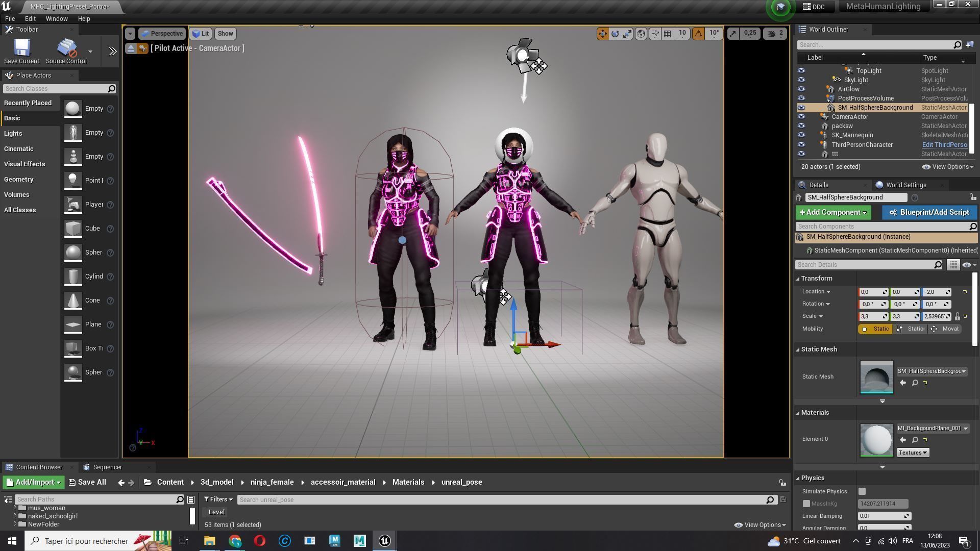Image resolution: width=980 pixels, height=551 pixels.
Task: Expand the Textures dropdown under Materials
Action: click(x=913, y=453)
